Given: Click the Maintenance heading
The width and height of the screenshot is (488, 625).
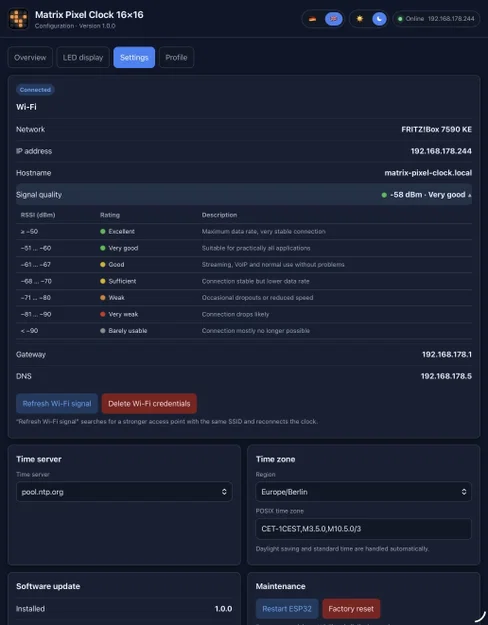Looking at the screenshot, I should [280, 586].
